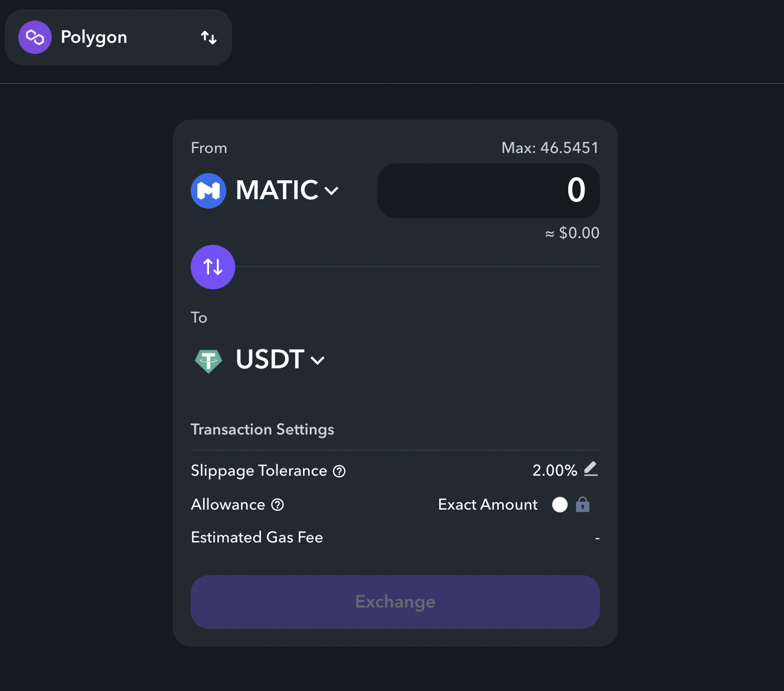Viewport: 784px width, 691px height.
Task: Open Allowance help question mark icon
Action: [277, 505]
